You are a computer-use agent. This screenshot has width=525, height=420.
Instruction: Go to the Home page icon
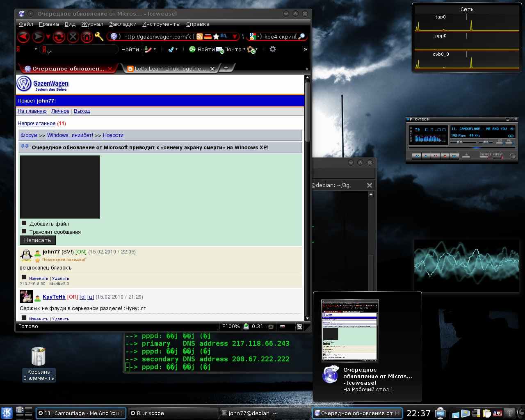click(x=87, y=37)
